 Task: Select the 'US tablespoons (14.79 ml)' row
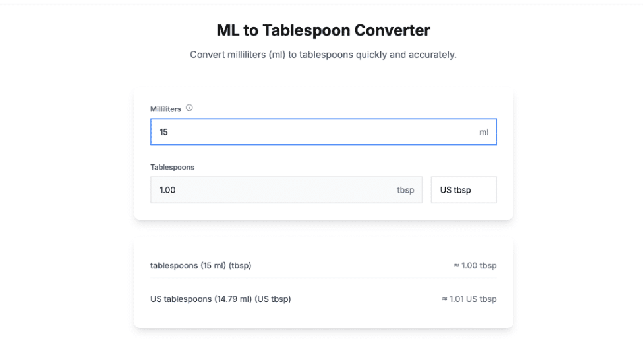pyautogui.click(x=323, y=299)
